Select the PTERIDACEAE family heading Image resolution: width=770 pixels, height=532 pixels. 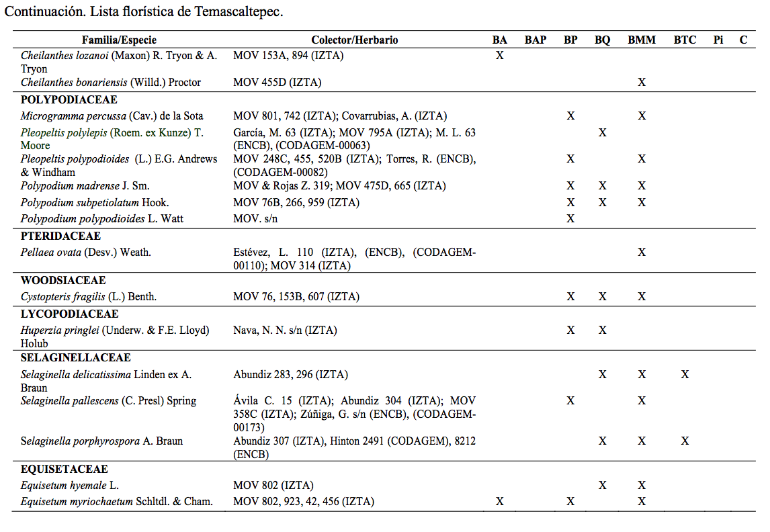click(60, 236)
